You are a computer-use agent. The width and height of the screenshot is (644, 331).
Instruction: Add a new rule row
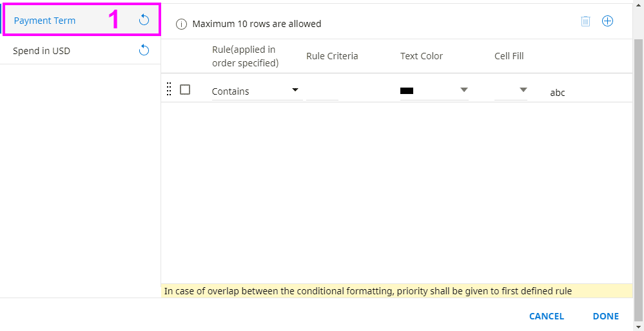[607, 21]
